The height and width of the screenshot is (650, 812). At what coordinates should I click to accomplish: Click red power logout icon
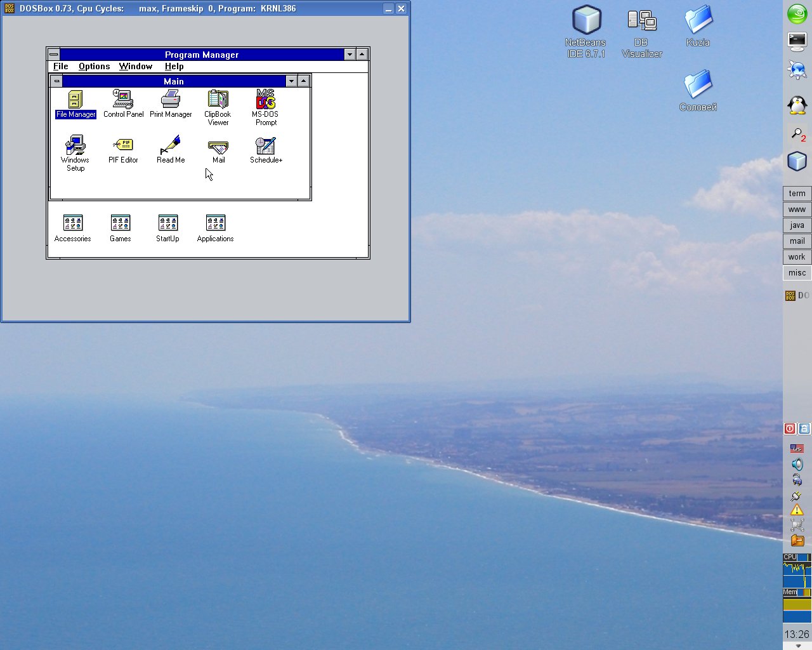pos(790,428)
